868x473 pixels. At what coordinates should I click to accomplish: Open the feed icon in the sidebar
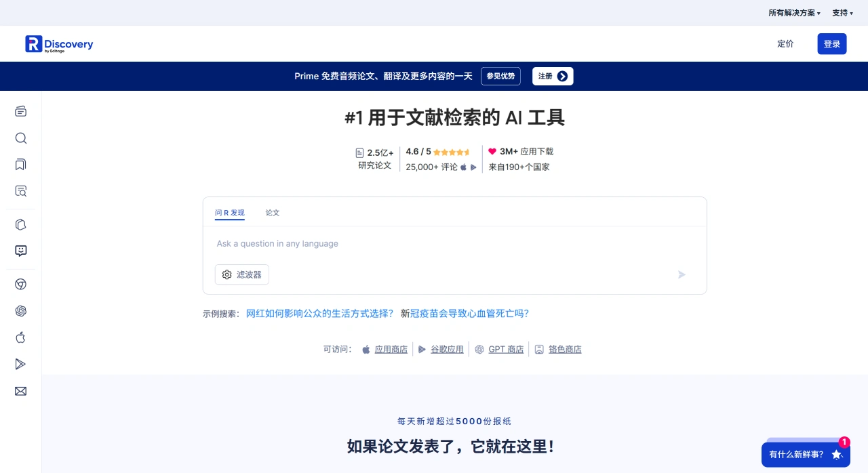click(x=20, y=111)
